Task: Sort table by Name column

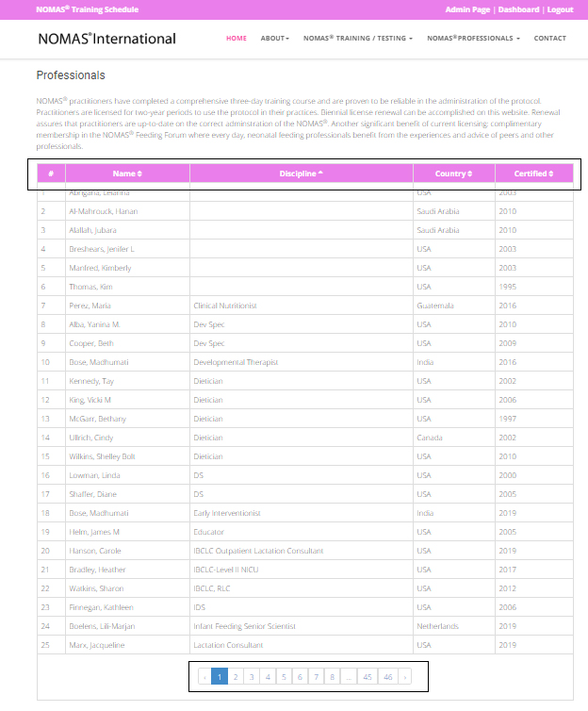Action: pos(127,174)
